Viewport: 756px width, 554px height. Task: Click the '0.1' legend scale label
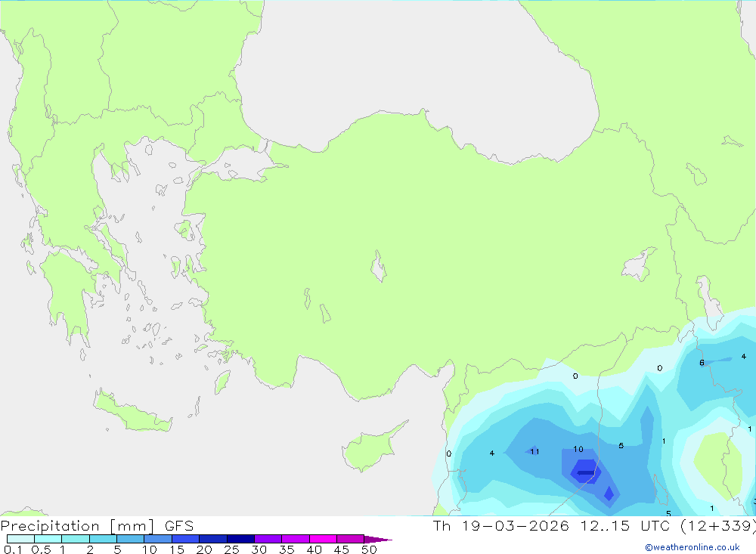coord(13,549)
